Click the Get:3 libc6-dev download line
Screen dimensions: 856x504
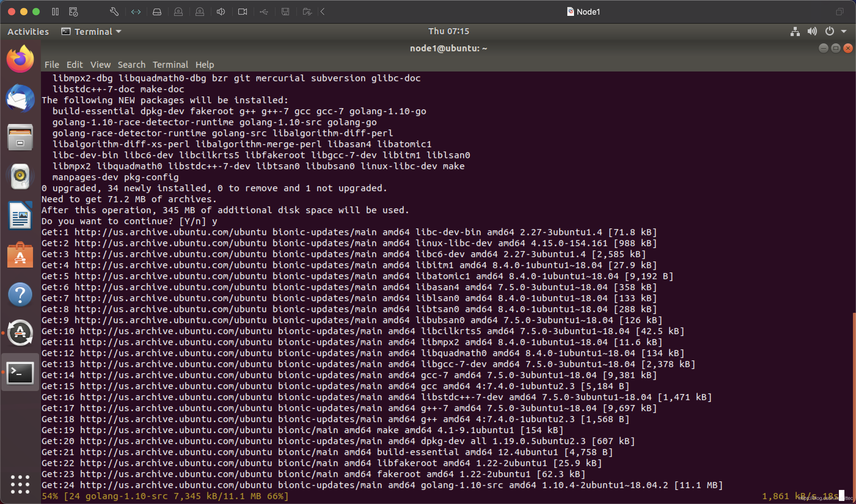[344, 254]
